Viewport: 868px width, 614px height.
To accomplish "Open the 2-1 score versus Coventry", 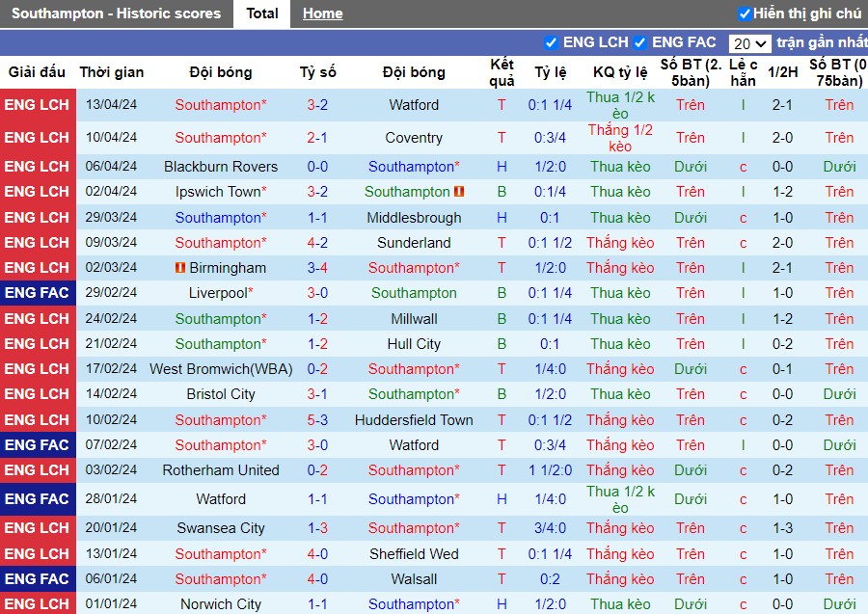I will pyautogui.click(x=317, y=138).
